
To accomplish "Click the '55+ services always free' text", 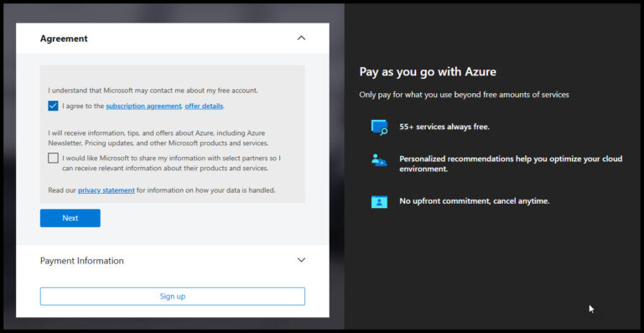I will coord(444,127).
